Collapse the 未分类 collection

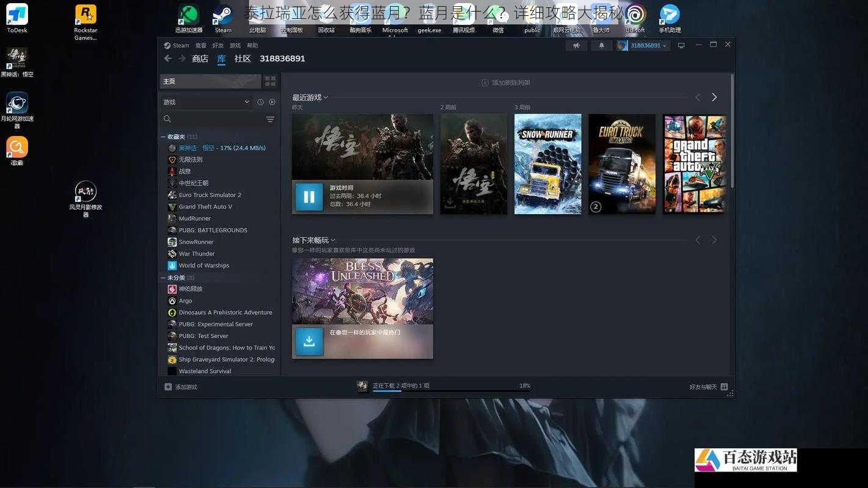coord(163,278)
